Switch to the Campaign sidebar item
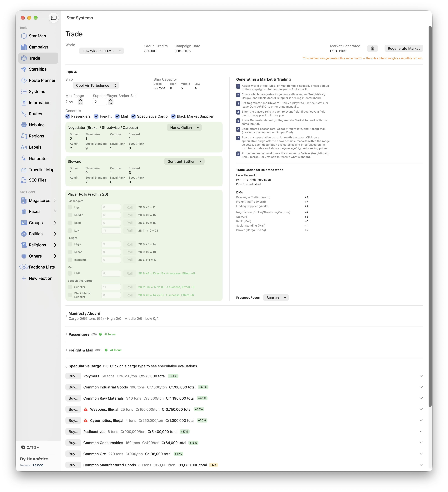Image resolution: width=448 pixels, height=492 pixels. click(38, 47)
